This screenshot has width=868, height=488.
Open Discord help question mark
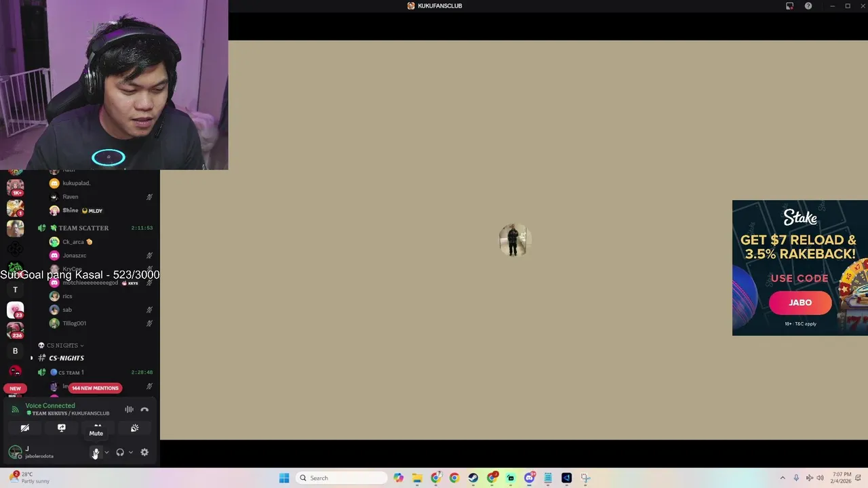pyautogui.click(x=808, y=6)
